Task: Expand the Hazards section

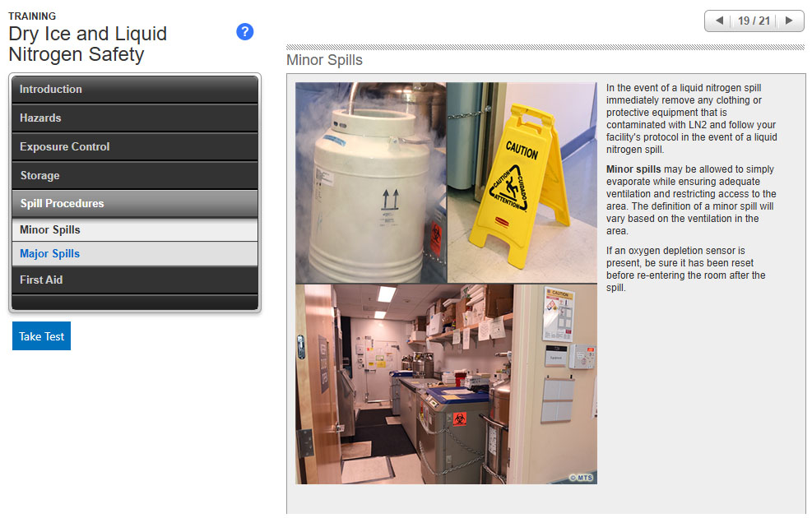Action: tap(134, 118)
